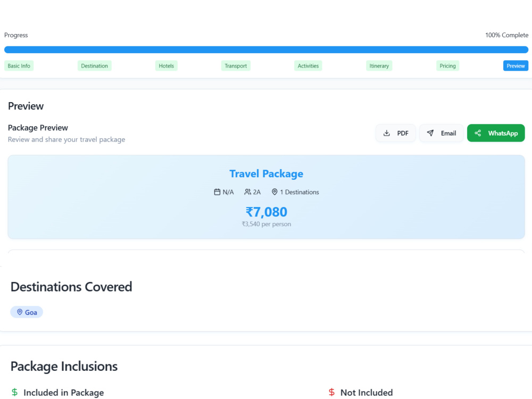Download the package as PDF

[x=396, y=133]
